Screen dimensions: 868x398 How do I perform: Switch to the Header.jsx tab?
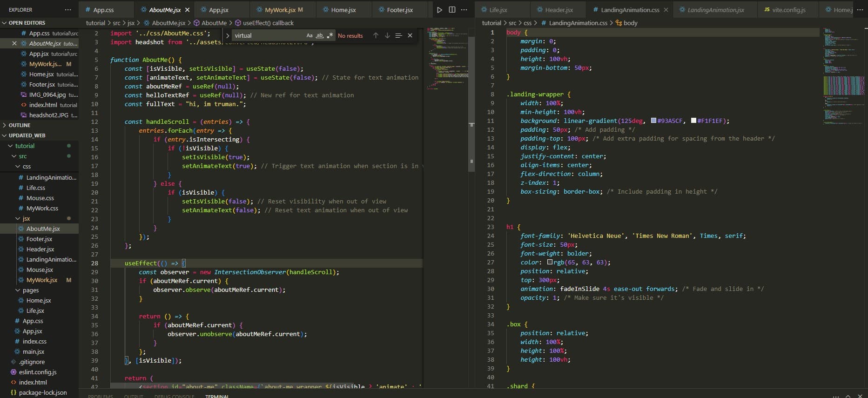[558, 9]
